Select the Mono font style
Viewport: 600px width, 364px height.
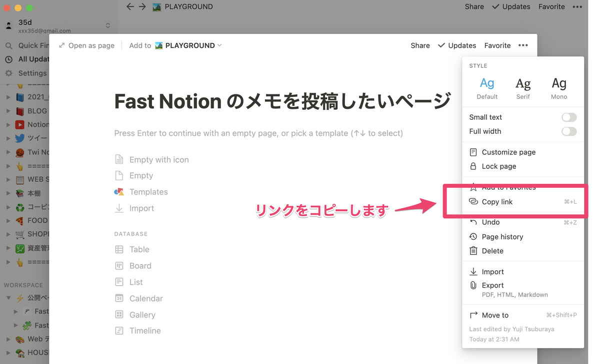pyautogui.click(x=558, y=88)
